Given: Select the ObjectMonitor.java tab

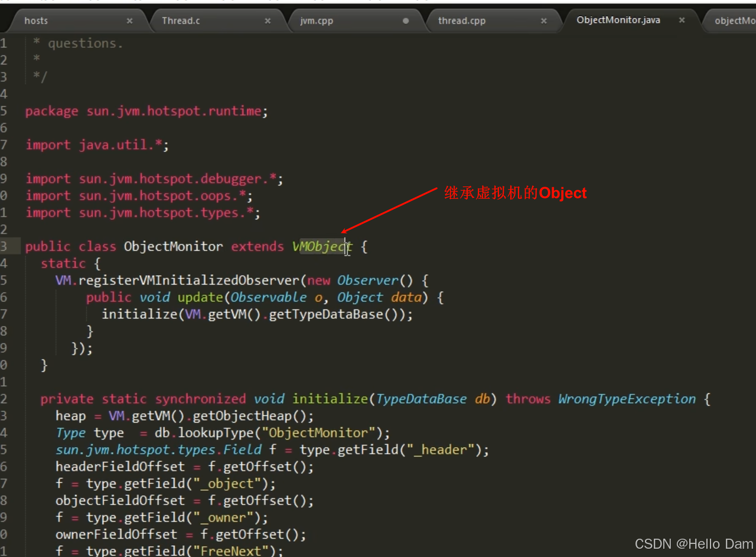Looking at the screenshot, I should point(618,20).
